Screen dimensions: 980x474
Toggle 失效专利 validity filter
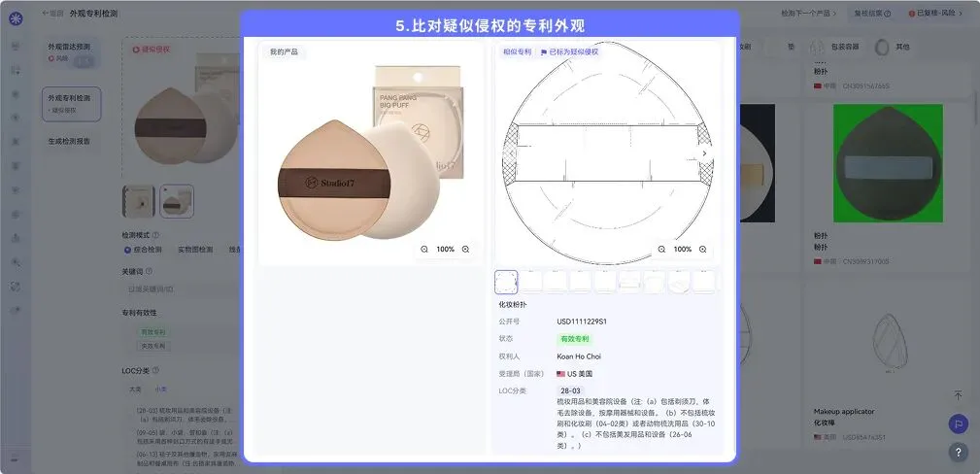tap(153, 346)
